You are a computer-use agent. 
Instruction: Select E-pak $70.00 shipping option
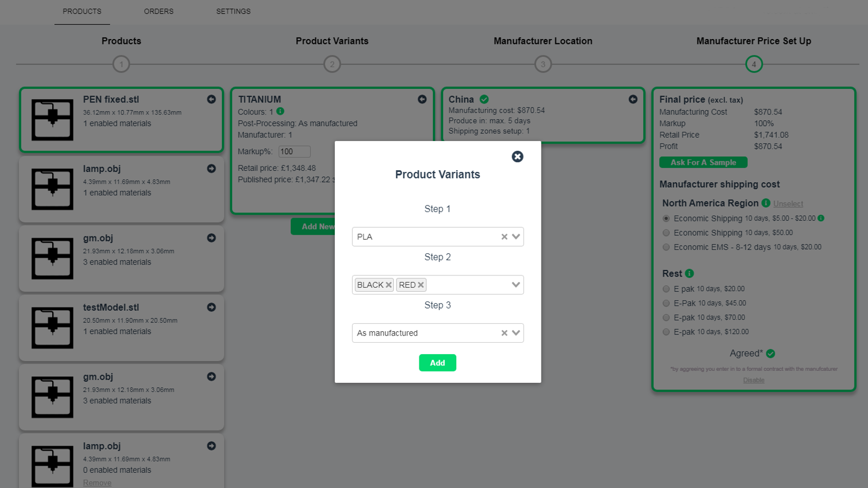point(666,318)
